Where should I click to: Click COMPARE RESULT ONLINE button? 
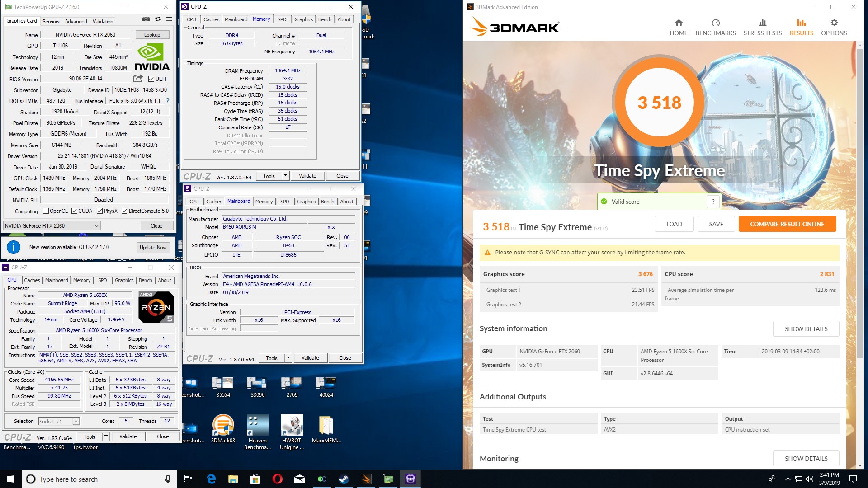[787, 224]
